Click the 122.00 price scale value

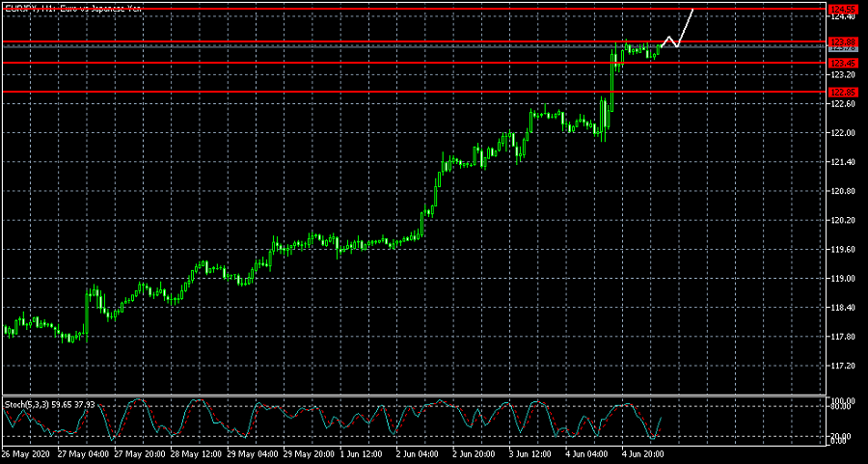pyautogui.click(x=843, y=133)
